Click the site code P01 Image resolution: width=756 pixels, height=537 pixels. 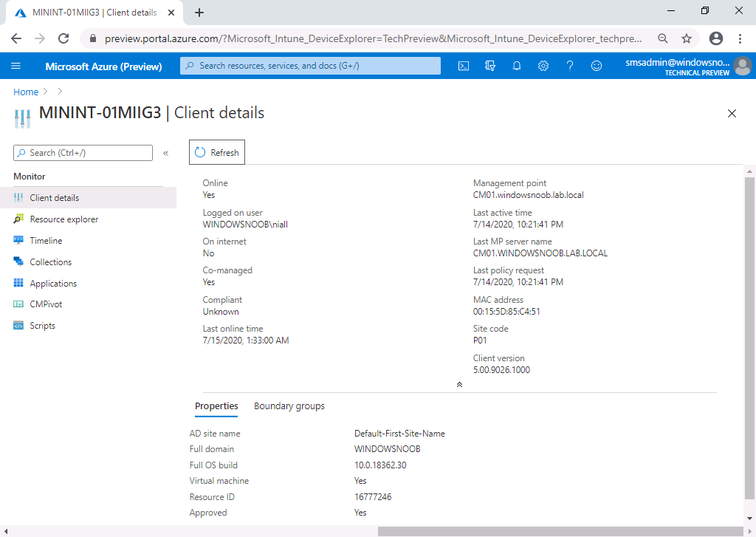pos(480,340)
